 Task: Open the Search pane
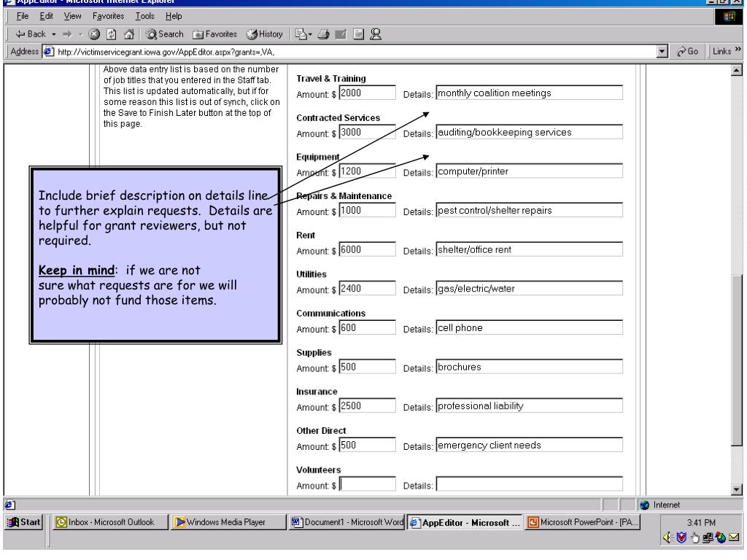[x=165, y=34]
